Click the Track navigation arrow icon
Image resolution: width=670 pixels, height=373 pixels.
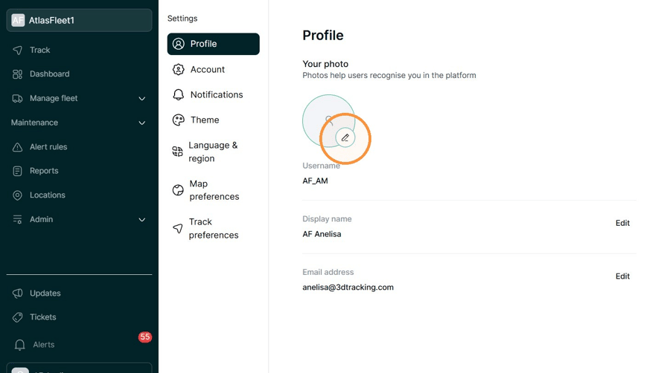tap(18, 50)
